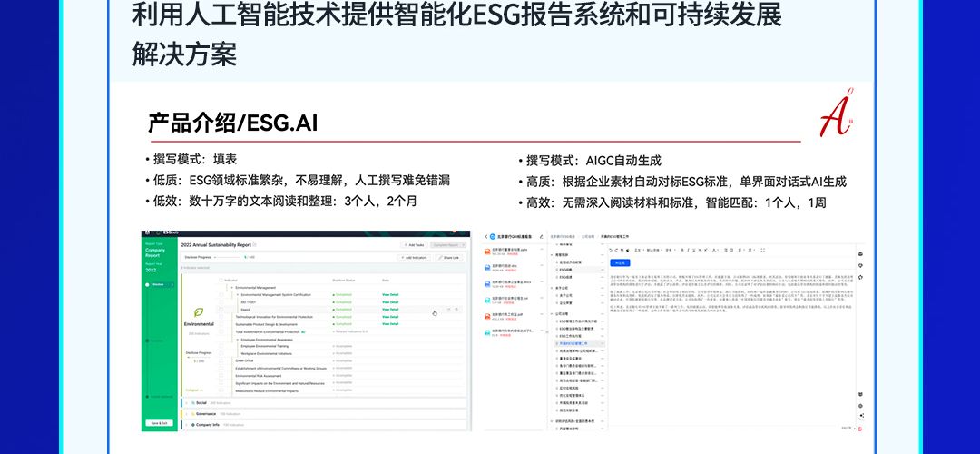
Task: Click the back arrow in document panel
Action: click(486, 236)
